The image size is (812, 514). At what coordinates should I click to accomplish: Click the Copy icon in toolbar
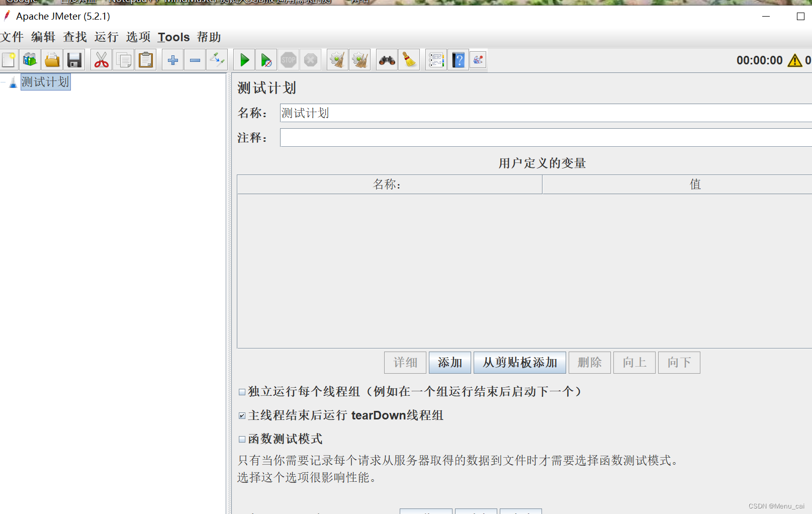click(x=124, y=60)
